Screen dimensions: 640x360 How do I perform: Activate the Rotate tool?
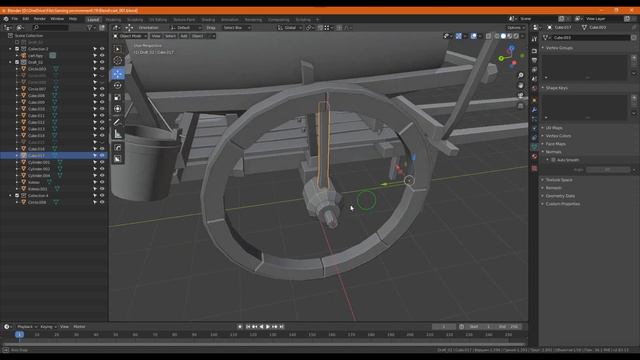pos(118,85)
